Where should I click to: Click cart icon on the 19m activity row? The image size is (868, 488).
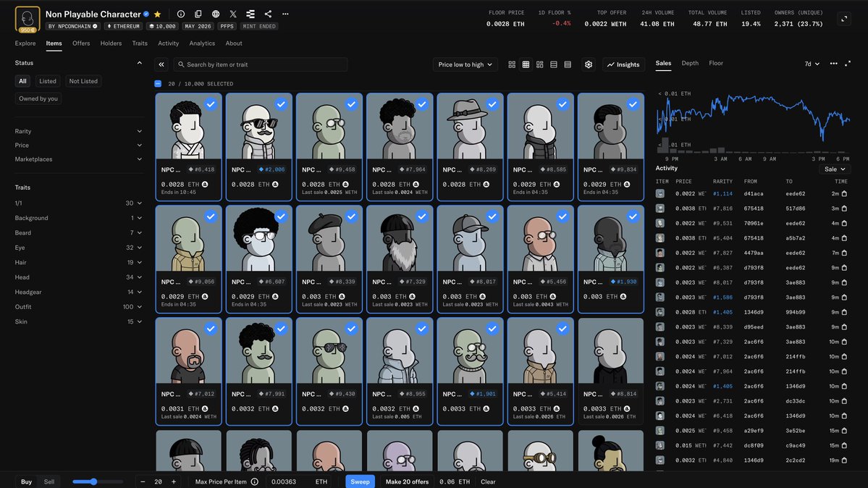[x=844, y=460]
